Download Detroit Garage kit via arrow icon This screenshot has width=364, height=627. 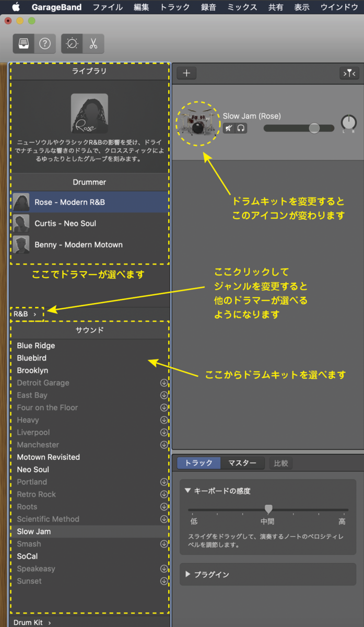coord(164,383)
